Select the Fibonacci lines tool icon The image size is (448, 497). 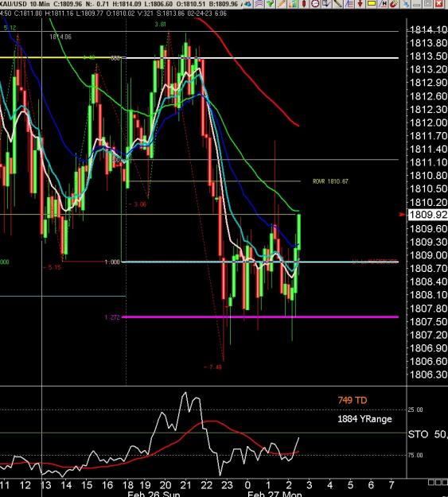349,3
